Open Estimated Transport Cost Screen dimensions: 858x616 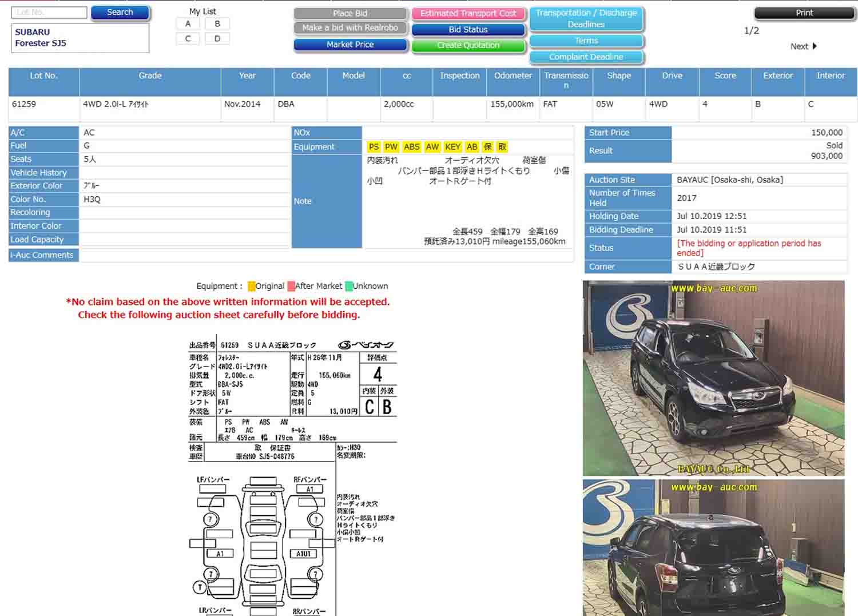(468, 13)
